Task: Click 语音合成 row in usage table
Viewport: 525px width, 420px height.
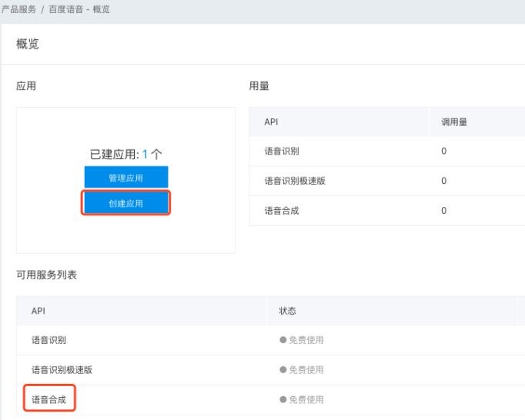Action: point(387,211)
